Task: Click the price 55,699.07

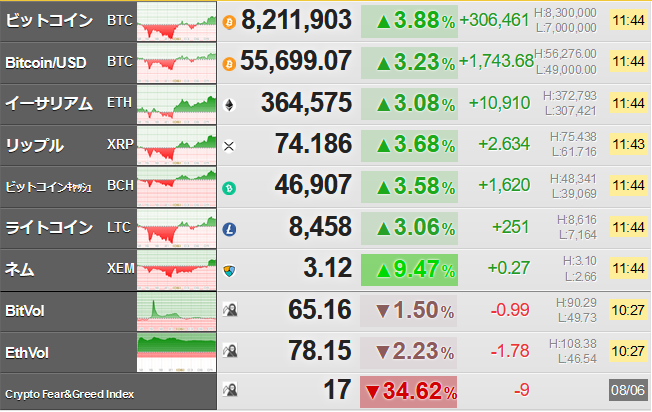Action: pyautogui.click(x=296, y=61)
